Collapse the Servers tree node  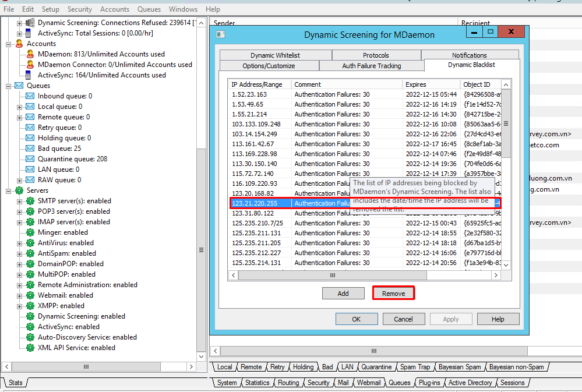pos(9,190)
